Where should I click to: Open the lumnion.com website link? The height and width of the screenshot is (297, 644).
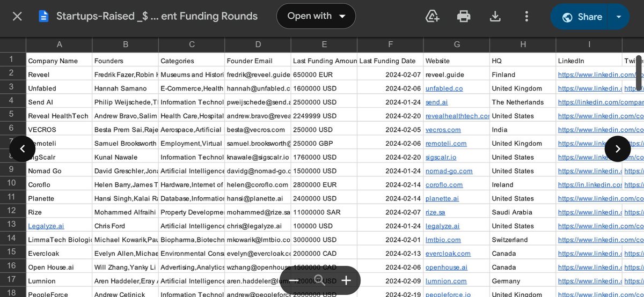tap(445, 281)
